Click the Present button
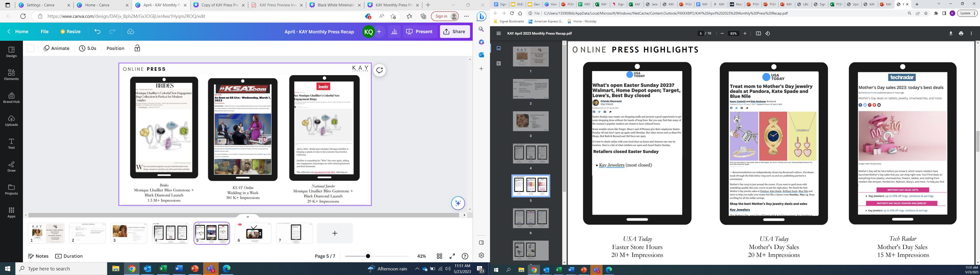This screenshot has width=980, height=275. [x=419, y=32]
